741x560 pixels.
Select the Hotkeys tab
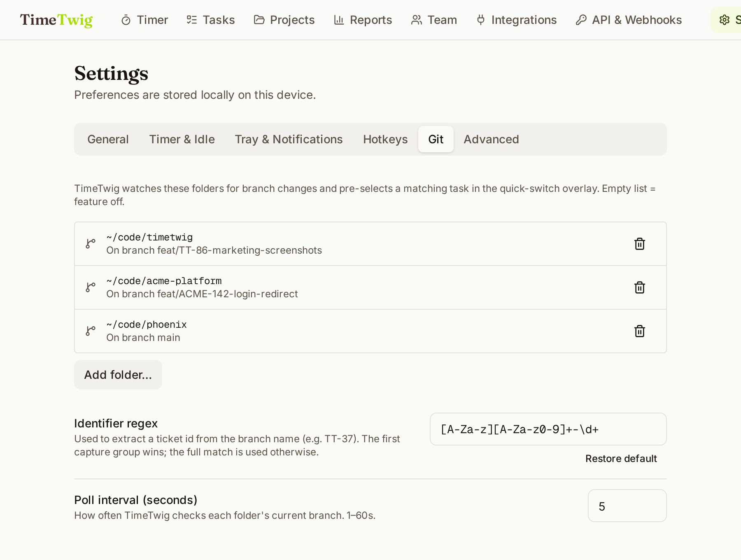385,139
